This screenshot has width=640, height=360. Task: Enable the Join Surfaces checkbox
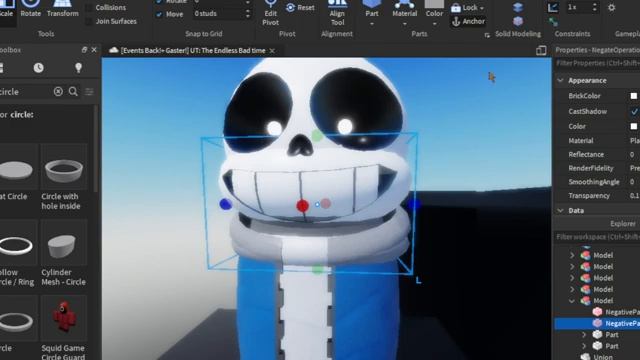(89, 21)
